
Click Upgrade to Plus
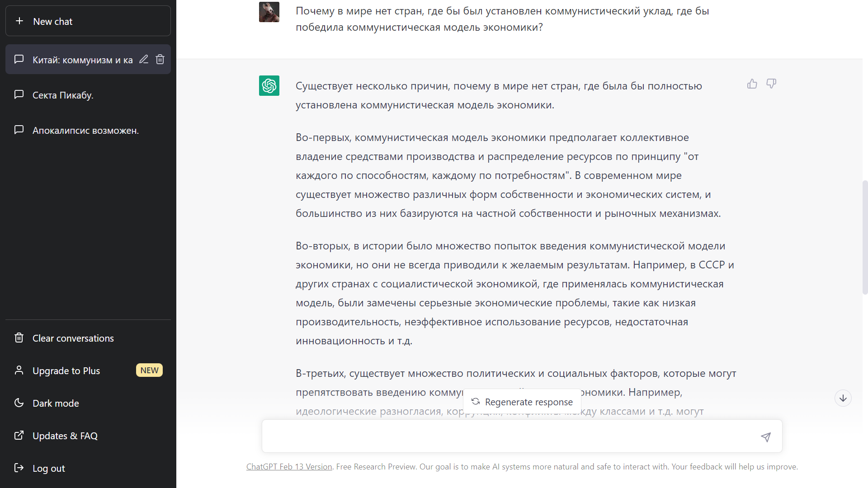click(x=66, y=371)
